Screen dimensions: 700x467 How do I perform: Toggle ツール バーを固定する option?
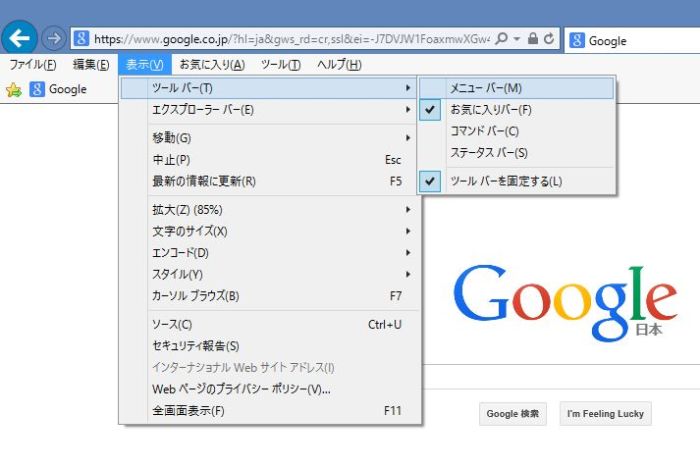[x=506, y=181]
